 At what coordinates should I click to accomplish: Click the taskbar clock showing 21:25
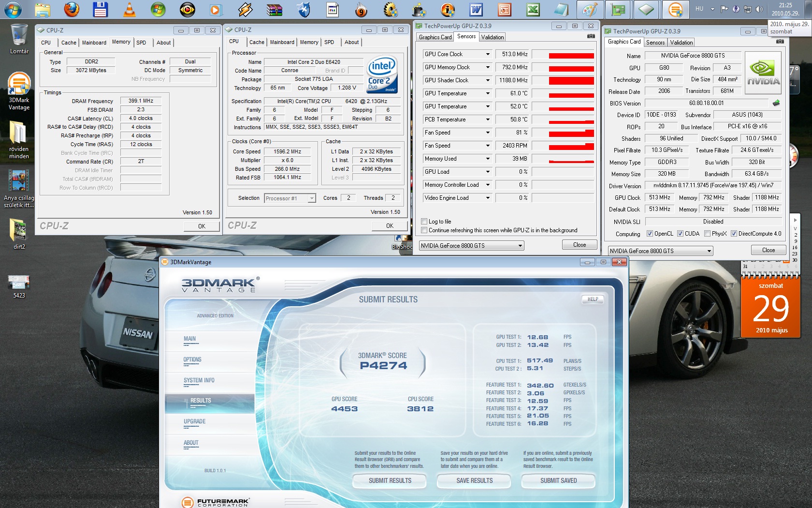pyautogui.click(x=785, y=9)
